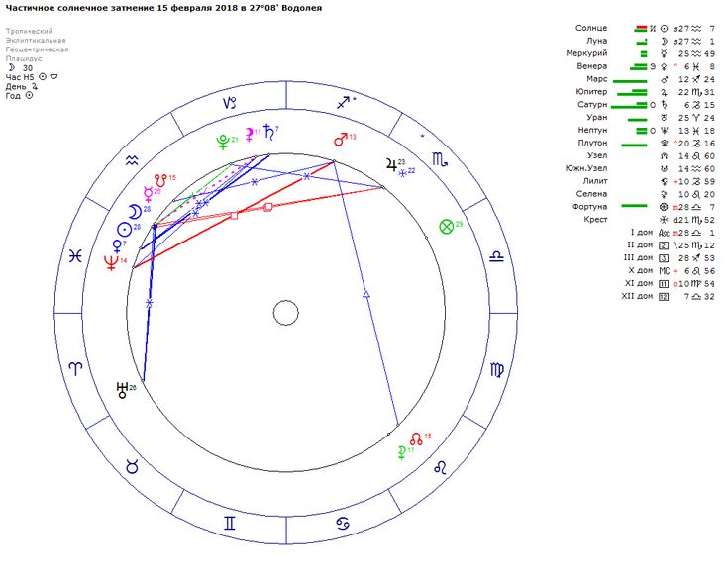Screen dimensions: 728x583
Task: Select the red North Node glyph on the wheel
Action: click(416, 437)
